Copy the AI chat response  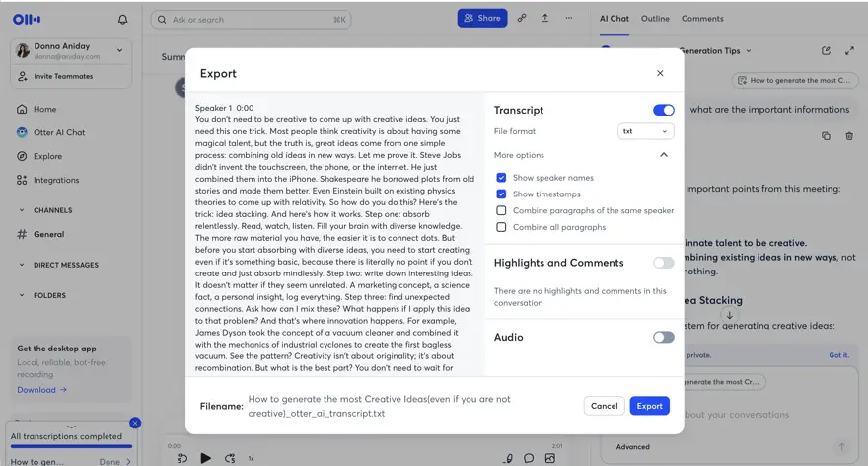826,136
